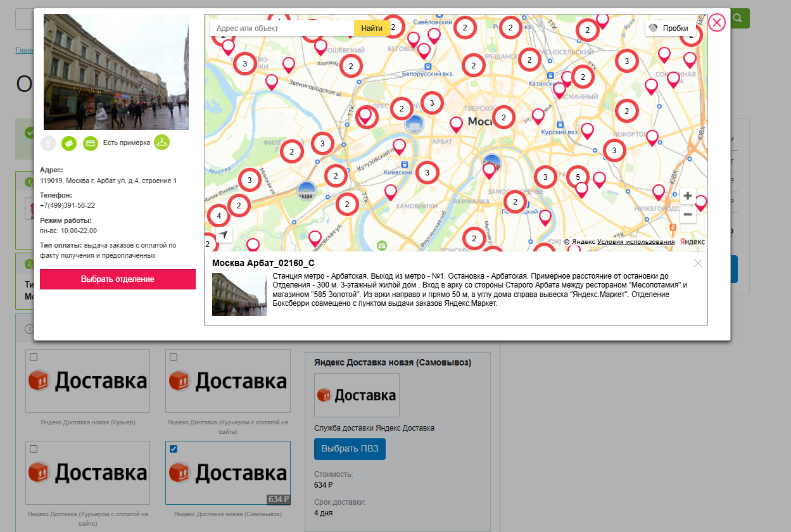Click the Есть примерка label

tap(127, 143)
